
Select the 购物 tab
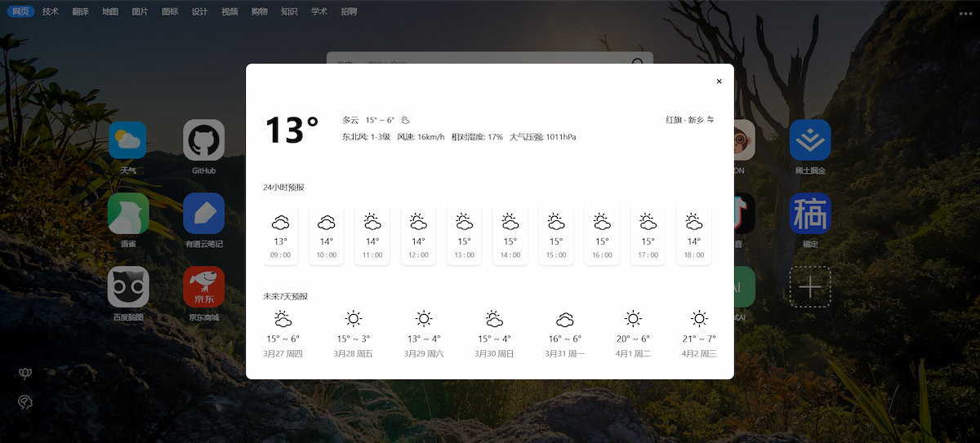pos(259,12)
